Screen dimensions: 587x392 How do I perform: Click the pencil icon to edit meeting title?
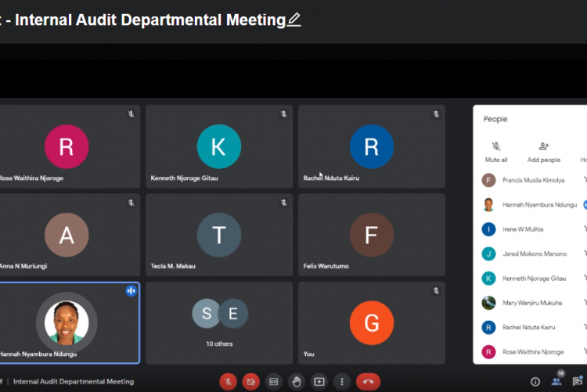point(294,20)
